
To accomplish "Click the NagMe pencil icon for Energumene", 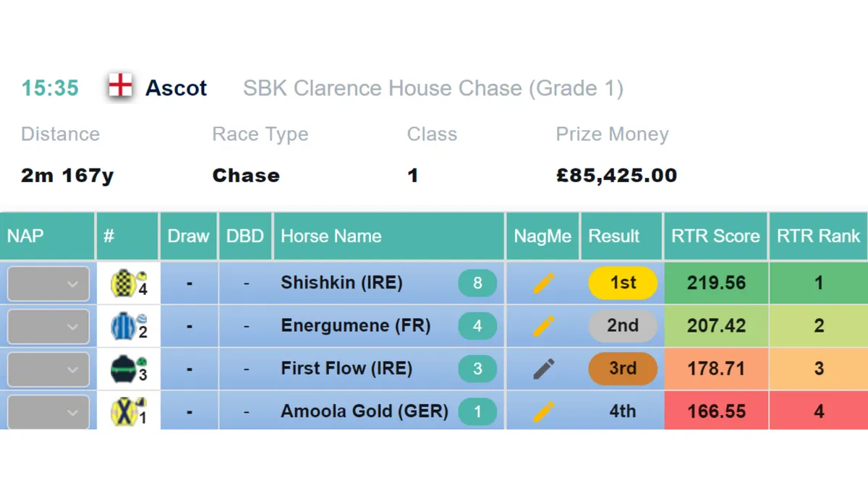I will pos(543,326).
